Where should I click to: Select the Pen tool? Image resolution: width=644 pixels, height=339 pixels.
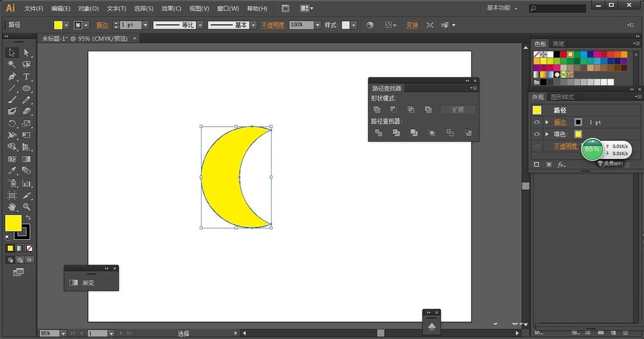pos(12,77)
